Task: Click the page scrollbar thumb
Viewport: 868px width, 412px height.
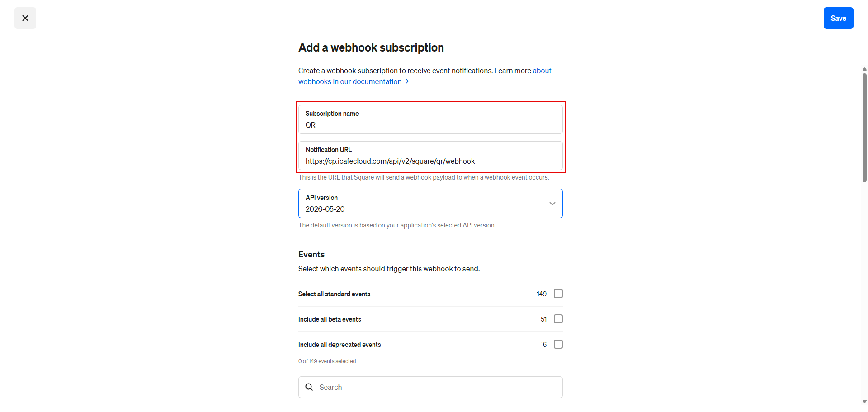Action: pos(864,128)
